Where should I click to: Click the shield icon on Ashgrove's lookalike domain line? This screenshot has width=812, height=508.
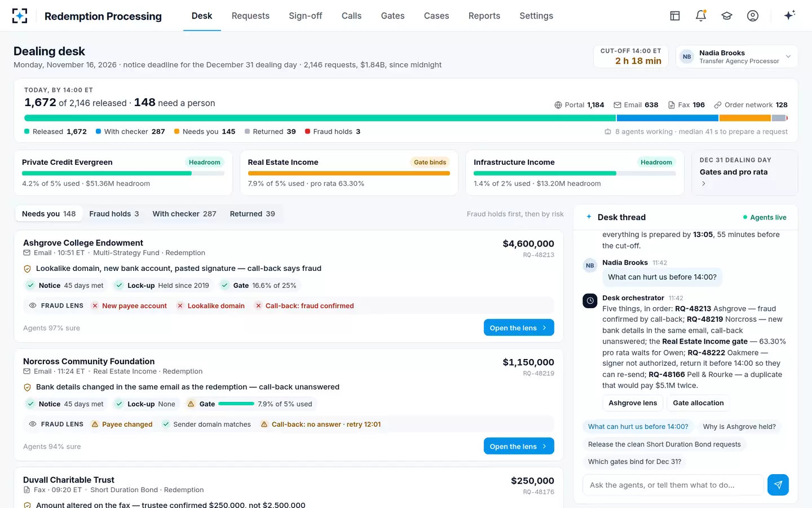pyautogui.click(x=27, y=269)
